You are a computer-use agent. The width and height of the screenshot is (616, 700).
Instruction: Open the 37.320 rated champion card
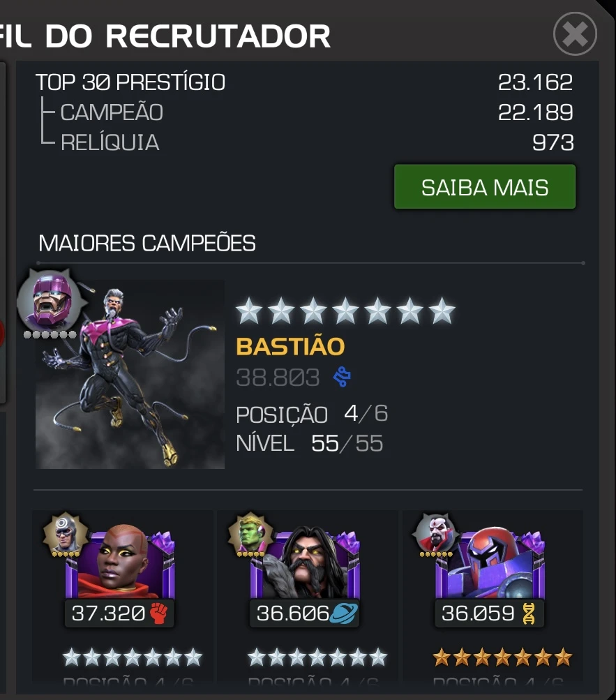123,596
